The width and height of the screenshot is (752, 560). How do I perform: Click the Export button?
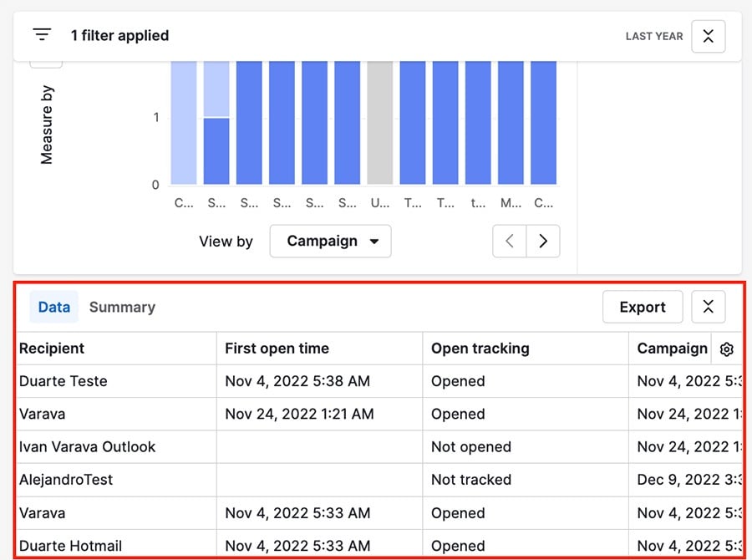click(x=643, y=307)
